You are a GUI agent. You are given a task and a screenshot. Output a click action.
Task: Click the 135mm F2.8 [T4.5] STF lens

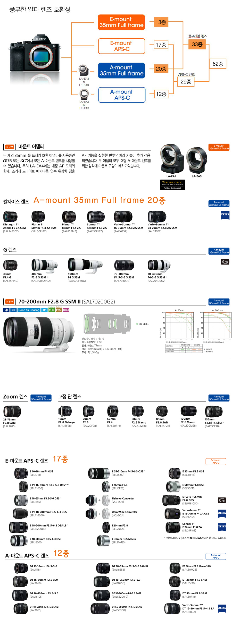point(214,411)
